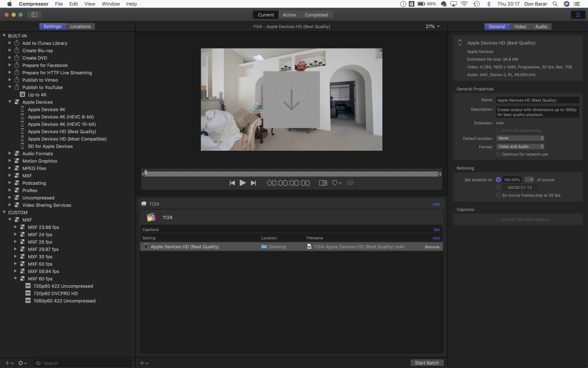The width and height of the screenshot is (588, 368).
Task: Expand the ProRes settings group
Action: [x=10, y=190]
